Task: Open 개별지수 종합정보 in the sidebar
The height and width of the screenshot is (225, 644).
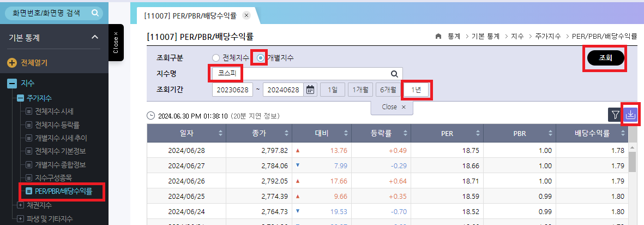Action: [61, 164]
